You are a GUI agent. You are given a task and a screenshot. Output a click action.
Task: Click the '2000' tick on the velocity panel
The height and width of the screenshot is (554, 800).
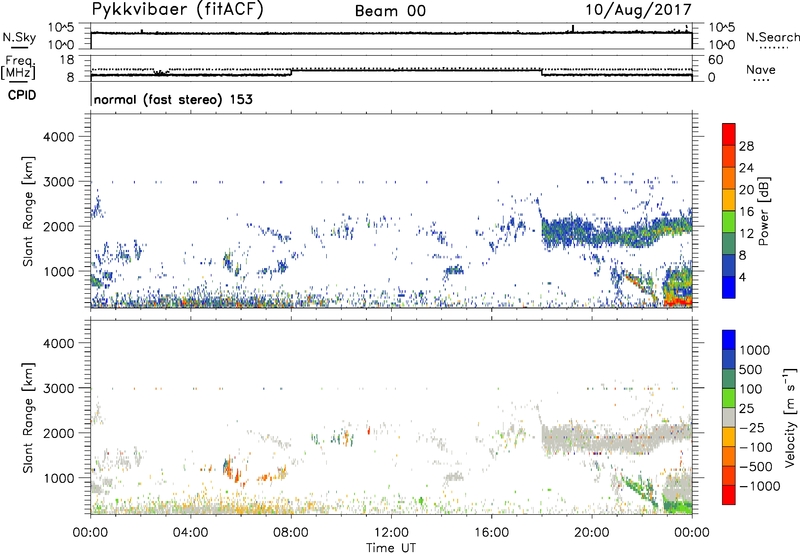pyautogui.click(x=59, y=433)
